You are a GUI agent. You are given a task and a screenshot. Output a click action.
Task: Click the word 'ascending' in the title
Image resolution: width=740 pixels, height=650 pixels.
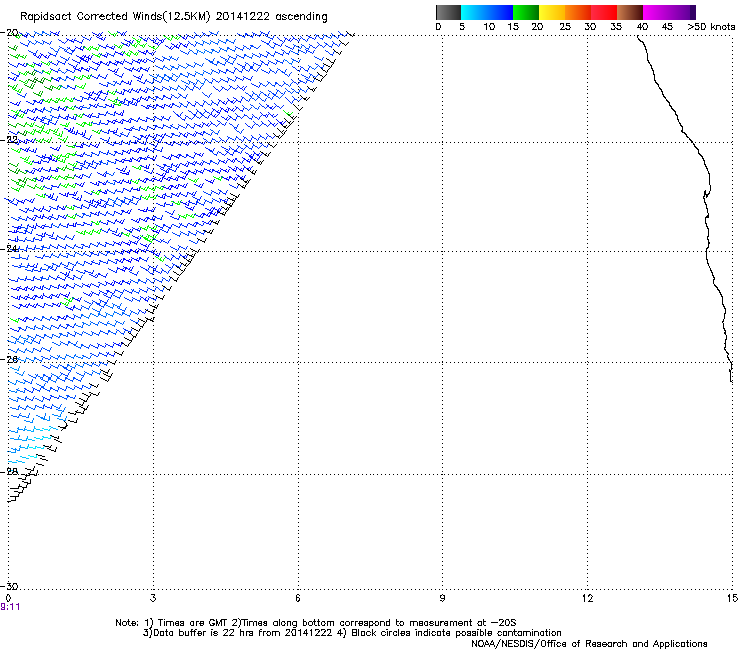point(301,17)
